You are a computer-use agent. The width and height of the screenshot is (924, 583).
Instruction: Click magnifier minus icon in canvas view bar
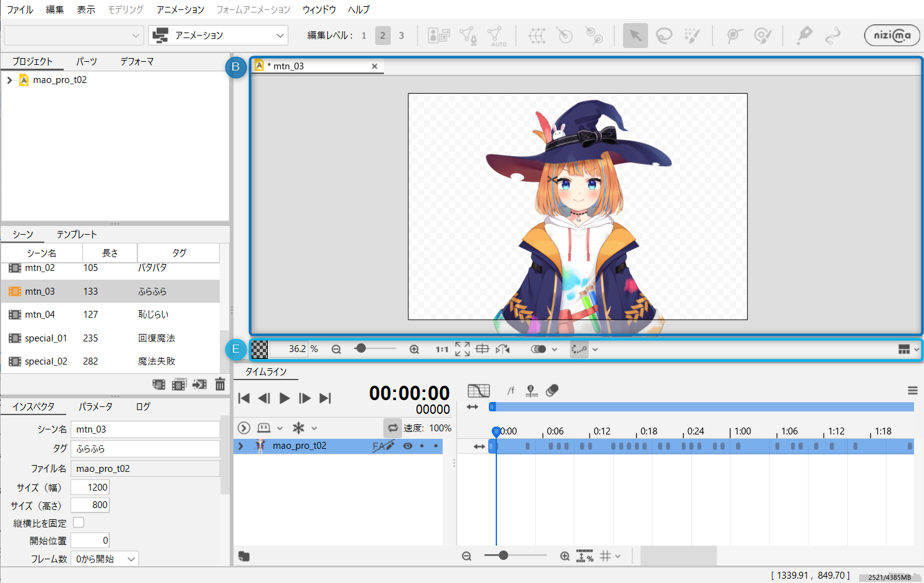click(x=336, y=350)
